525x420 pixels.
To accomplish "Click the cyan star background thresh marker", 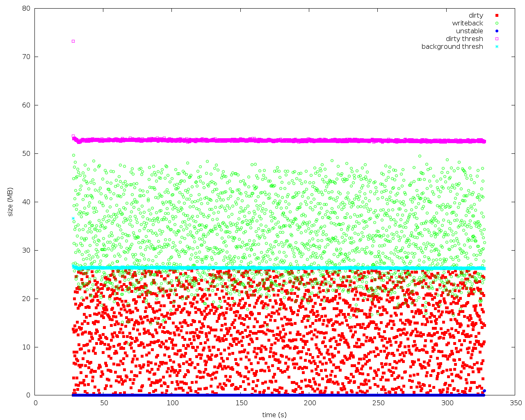I will click(x=497, y=47).
